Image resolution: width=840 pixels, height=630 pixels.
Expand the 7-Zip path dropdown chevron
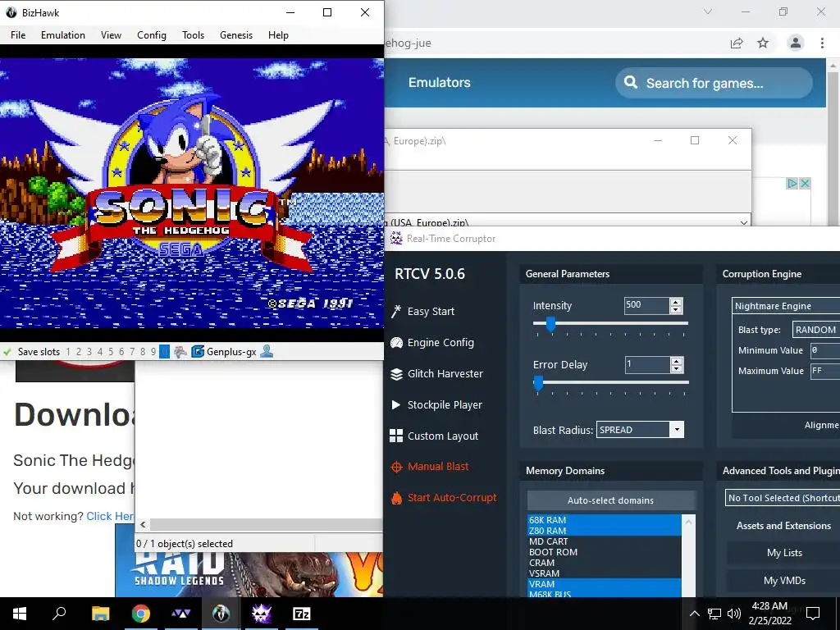click(743, 222)
